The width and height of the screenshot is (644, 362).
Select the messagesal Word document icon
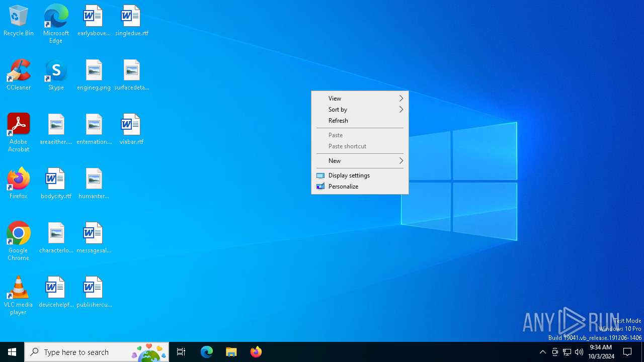(x=94, y=238)
